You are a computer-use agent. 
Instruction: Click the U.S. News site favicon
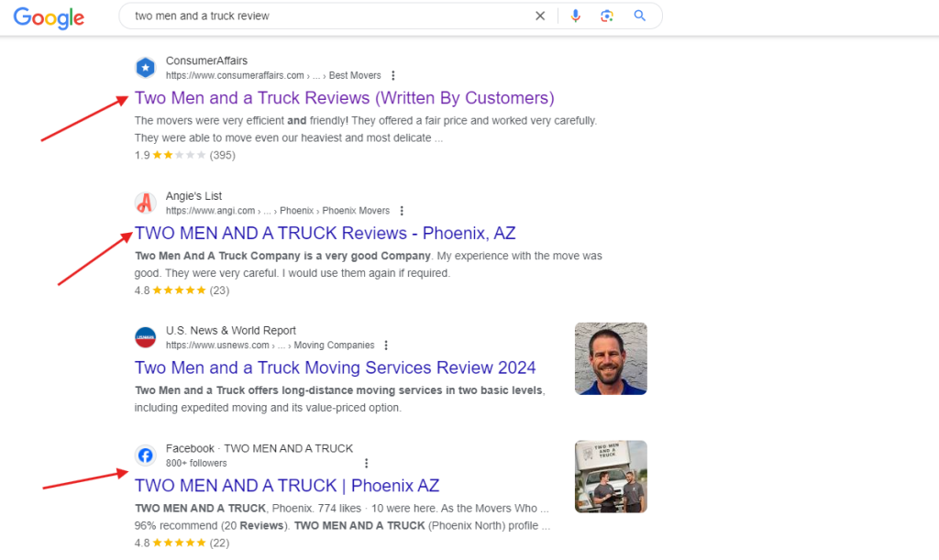pos(145,337)
